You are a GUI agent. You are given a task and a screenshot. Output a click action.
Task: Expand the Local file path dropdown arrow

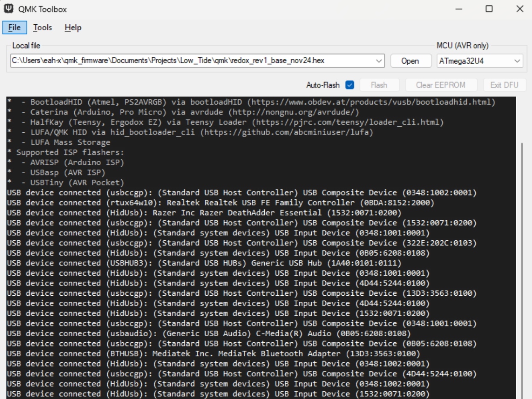(378, 61)
